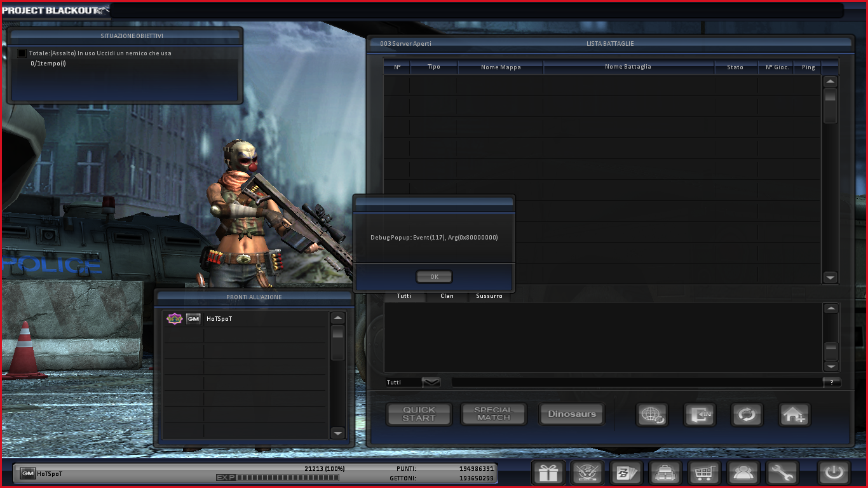The width and height of the screenshot is (868, 488).
Task: Sort by Ping column header
Action: [x=808, y=67]
